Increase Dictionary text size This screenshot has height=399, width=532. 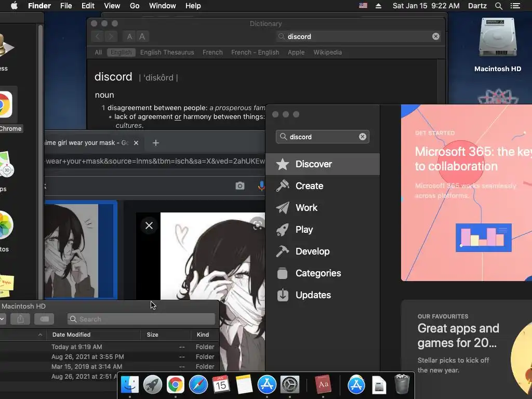coord(142,36)
